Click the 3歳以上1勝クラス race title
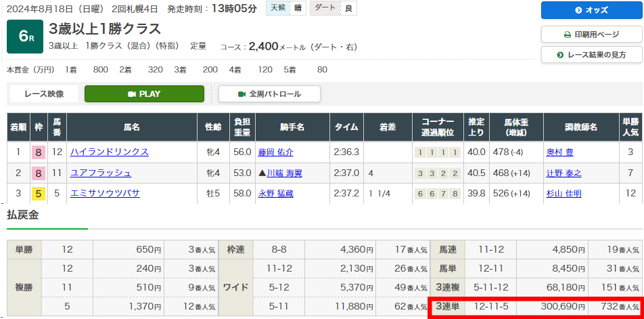This screenshot has height=319, width=644. point(105,28)
